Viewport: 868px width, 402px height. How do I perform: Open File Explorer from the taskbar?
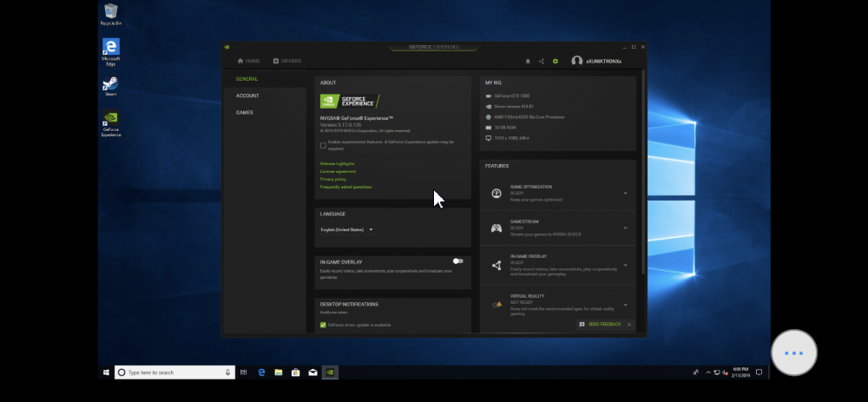point(279,372)
